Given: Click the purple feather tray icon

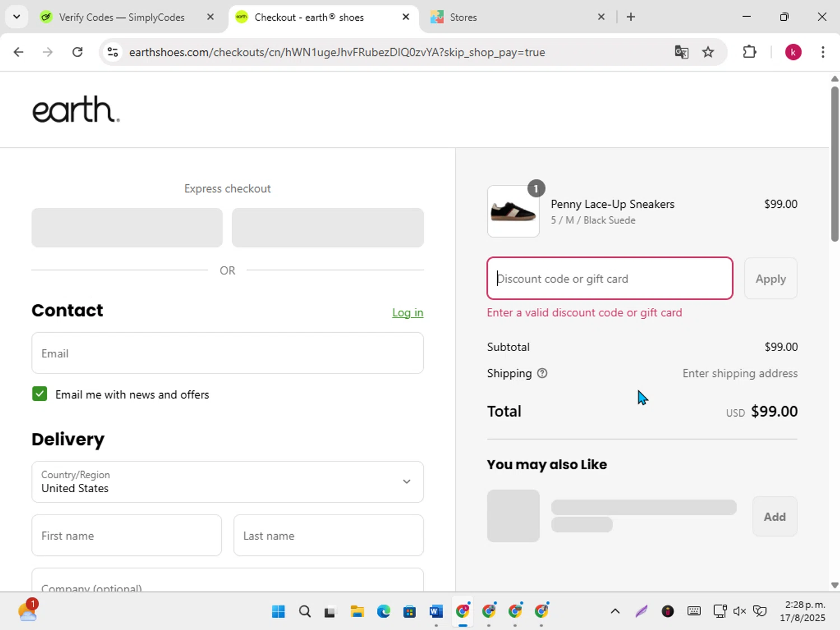Looking at the screenshot, I should tap(641, 611).
